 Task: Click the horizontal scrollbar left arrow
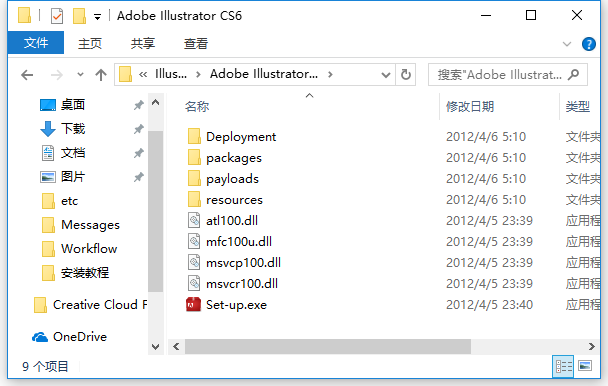point(176,346)
